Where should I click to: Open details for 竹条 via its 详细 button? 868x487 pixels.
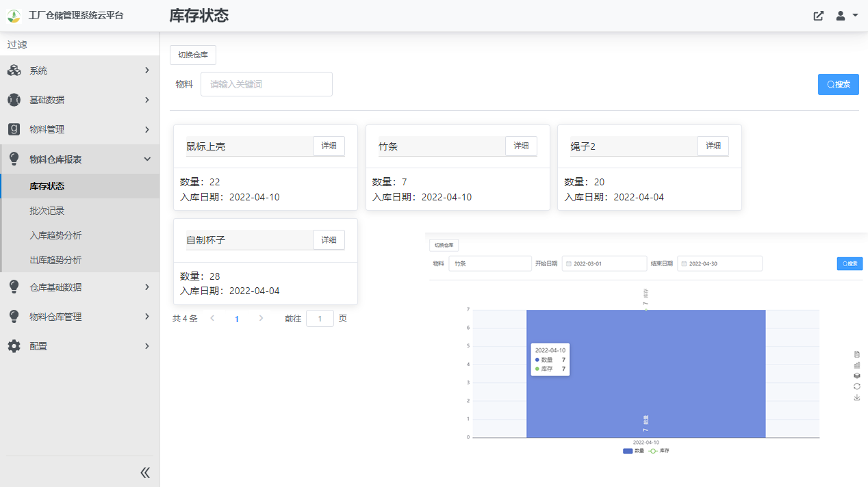(521, 146)
